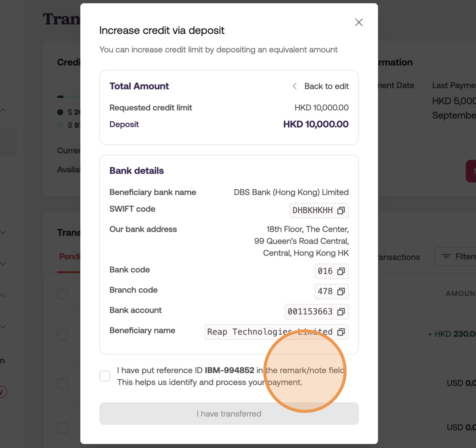Copy the Bank account number 001153663
Screen dimensions: 476x448
click(x=341, y=312)
